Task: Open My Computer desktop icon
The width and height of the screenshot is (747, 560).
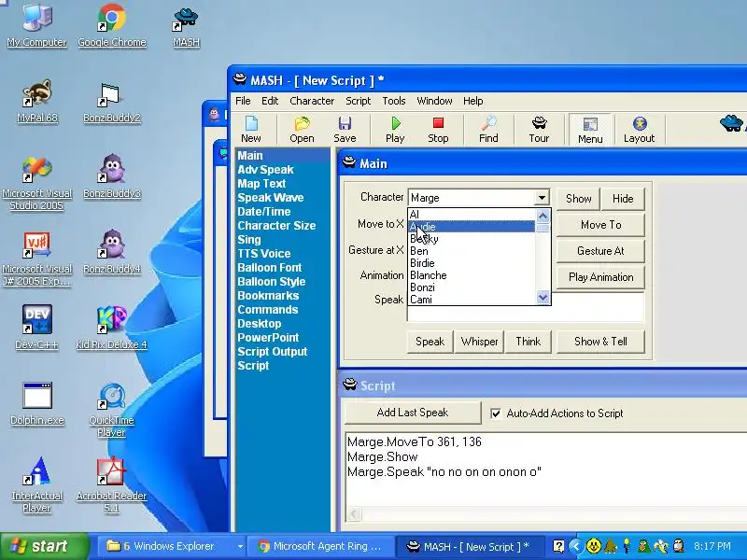Action: (x=36, y=24)
